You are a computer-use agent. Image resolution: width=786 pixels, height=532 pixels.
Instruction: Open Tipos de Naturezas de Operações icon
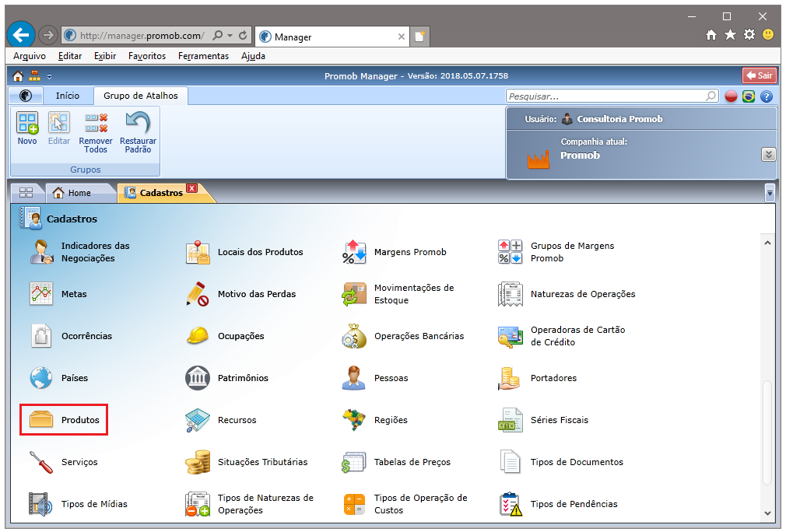(x=198, y=504)
